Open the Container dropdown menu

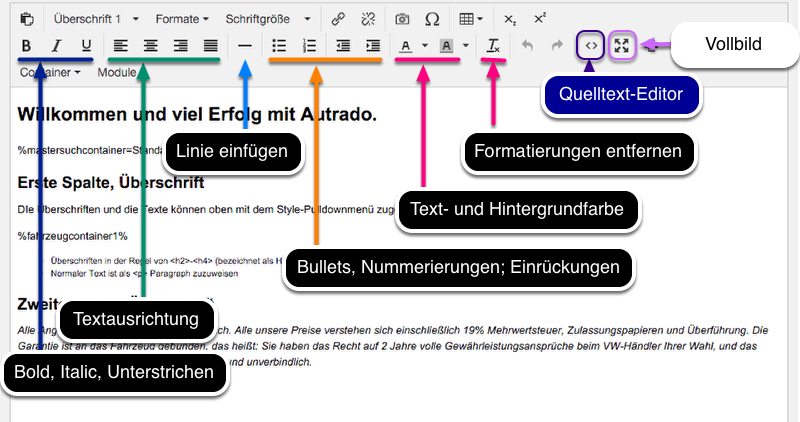click(50, 72)
